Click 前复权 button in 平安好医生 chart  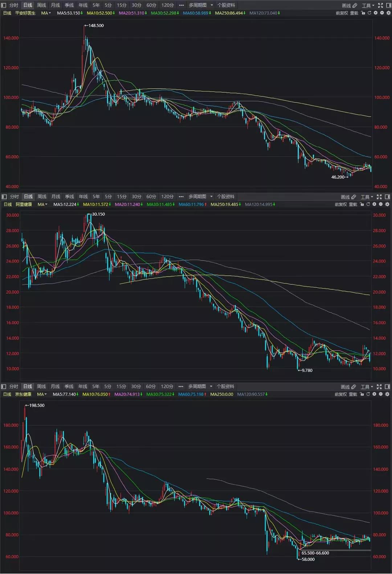click(342, 13)
